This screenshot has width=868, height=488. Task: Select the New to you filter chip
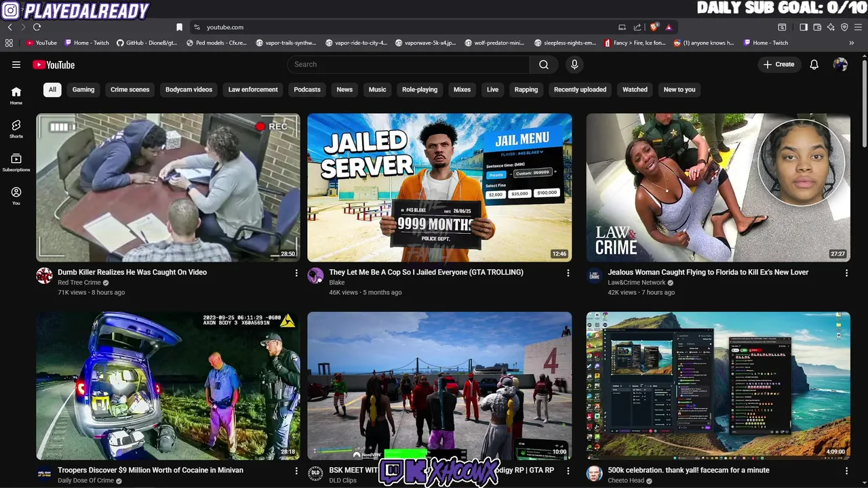(x=679, y=89)
